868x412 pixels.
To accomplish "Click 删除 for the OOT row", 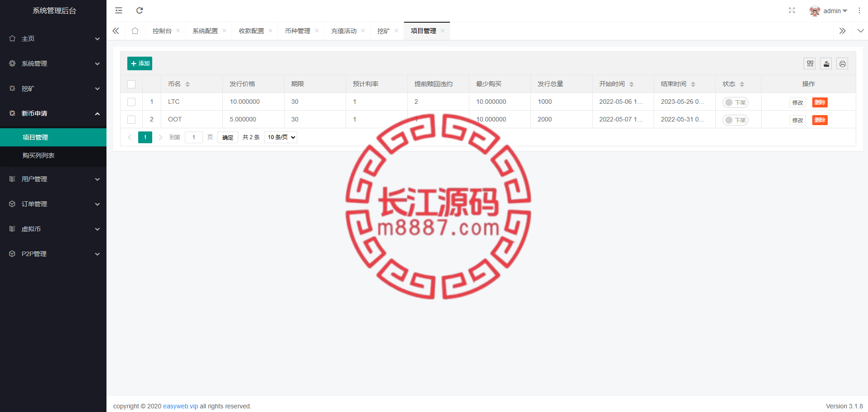I will [x=820, y=120].
